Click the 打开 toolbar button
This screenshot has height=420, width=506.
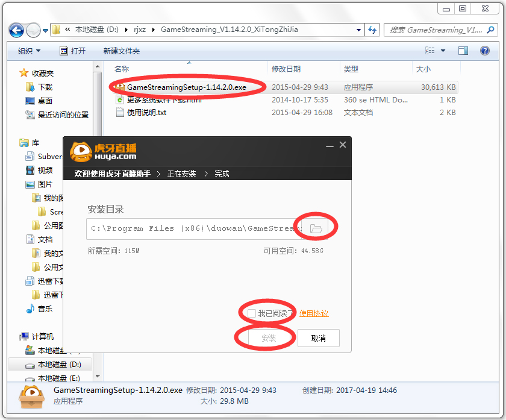[x=73, y=51]
